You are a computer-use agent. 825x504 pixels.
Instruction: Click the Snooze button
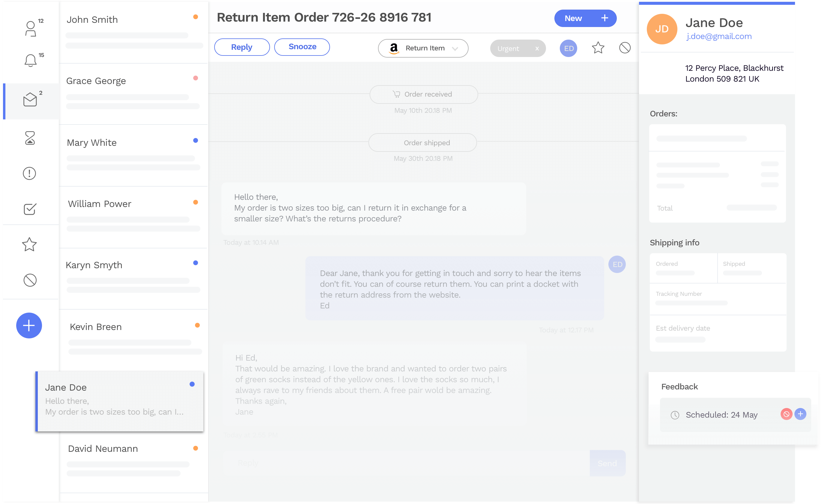tap(302, 47)
